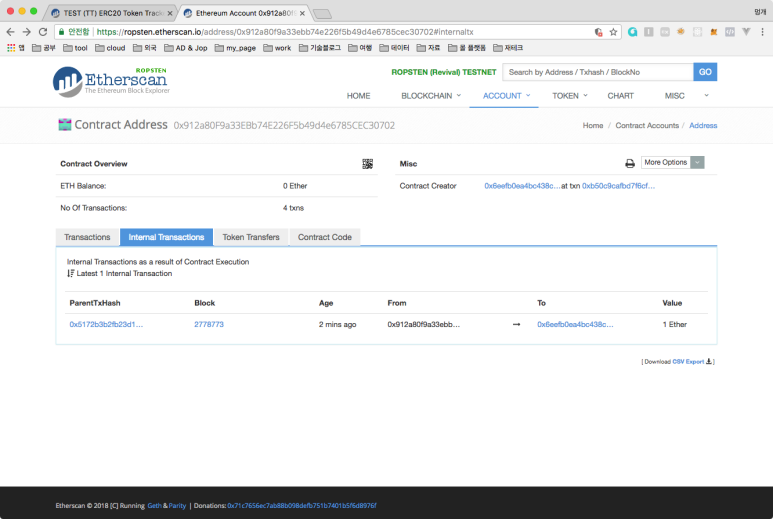Click the MetaMask fox extension icon
This screenshot has height=519, width=773.
[713, 32]
